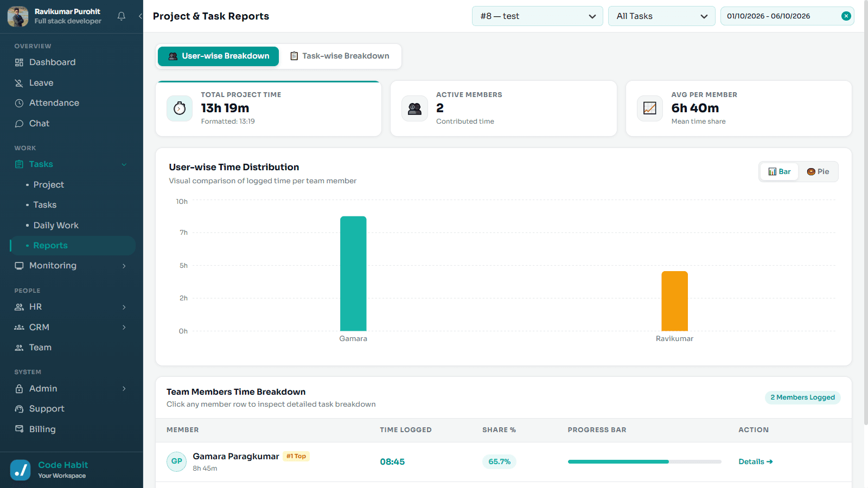Expand the CRM submenu
The height and width of the screenshot is (488, 868).
point(124,328)
